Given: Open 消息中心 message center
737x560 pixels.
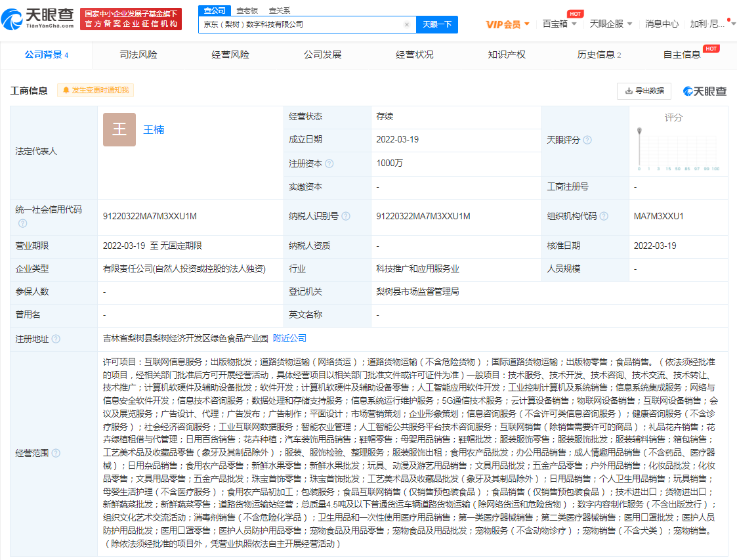Looking at the screenshot, I should [662, 24].
